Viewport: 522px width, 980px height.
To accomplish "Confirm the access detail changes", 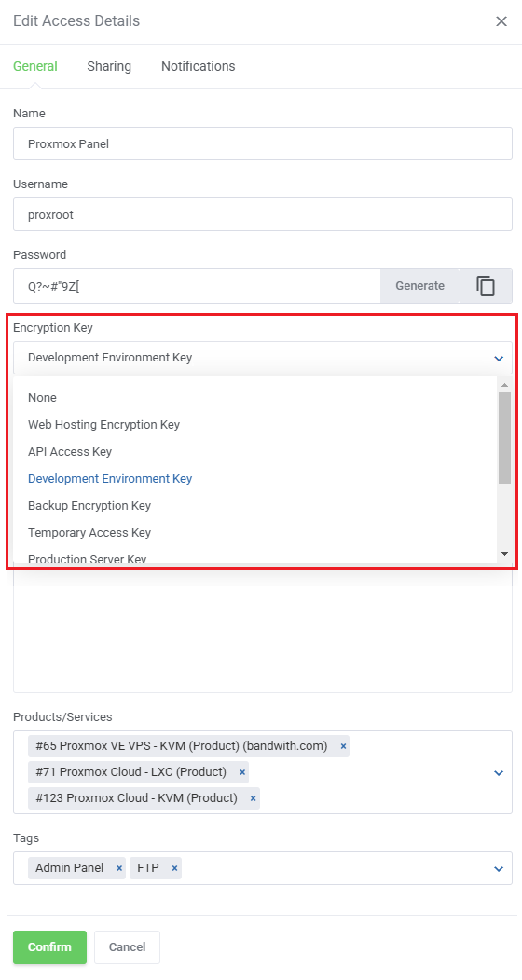I will point(50,946).
